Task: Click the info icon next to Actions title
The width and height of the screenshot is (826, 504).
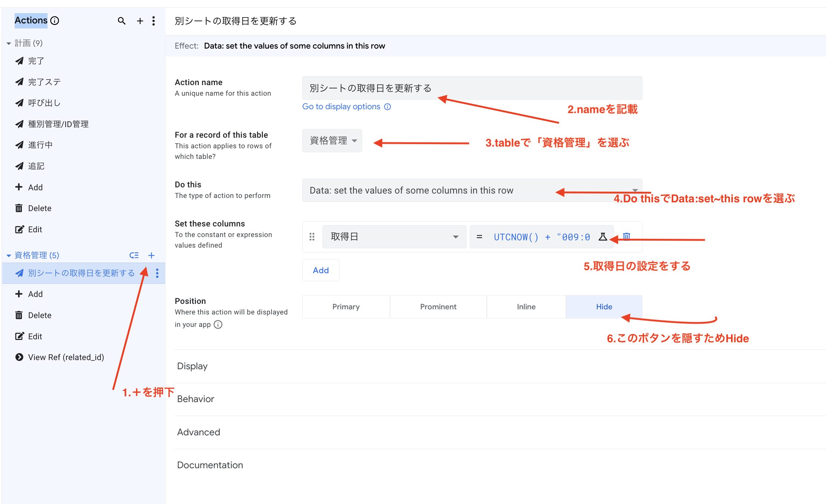Action: pyautogui.click(x=55, y=20)
